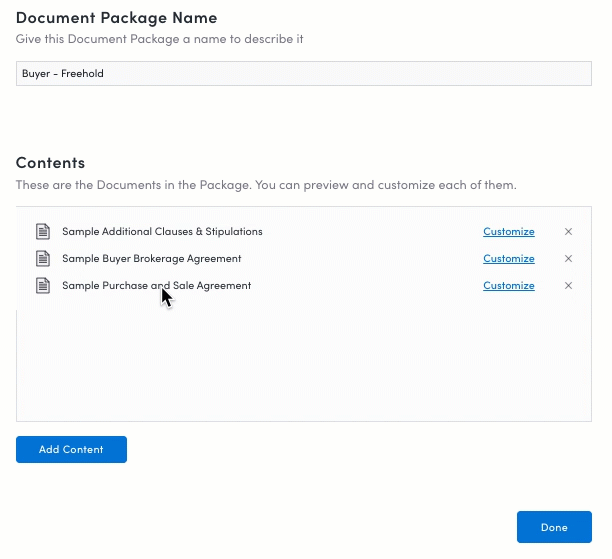
Task: Click the 'Give this Document Package a name' hint
Action: pyautogui.click(x=159, y=39)
